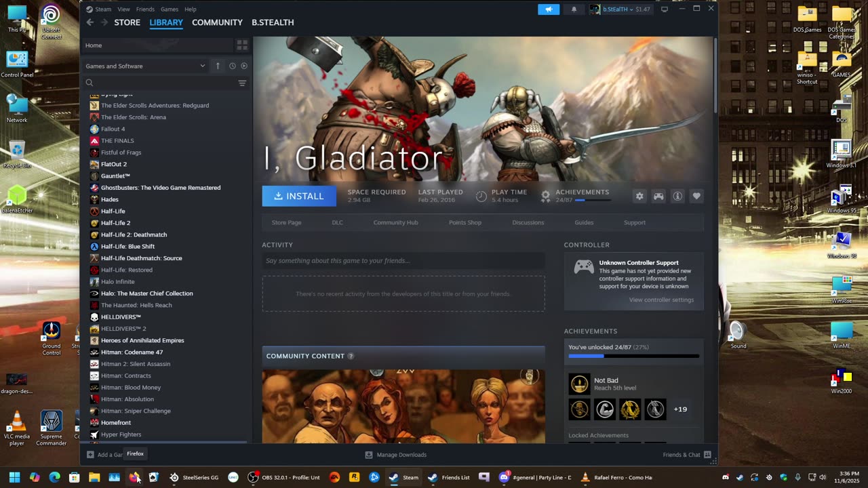Open the Support link
This screenshot has width=868, height=488.
coord(635,222)
